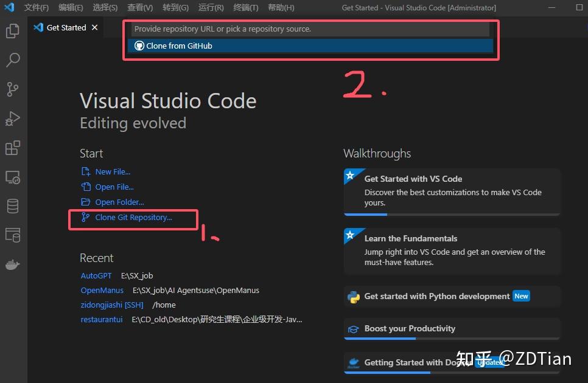Click the star badge on Get Started with VS Code
Screen dimensions: 588x383
click(350, 175)
